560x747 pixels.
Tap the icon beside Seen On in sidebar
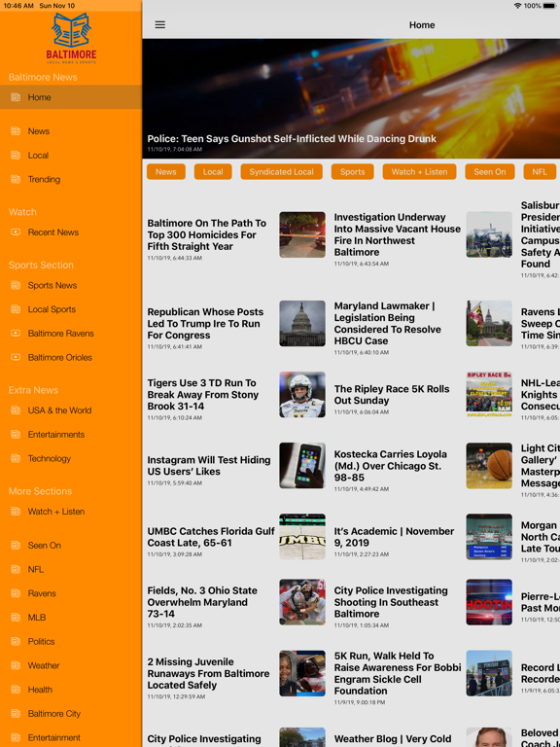pyautogui.click(x=16, y=546)
